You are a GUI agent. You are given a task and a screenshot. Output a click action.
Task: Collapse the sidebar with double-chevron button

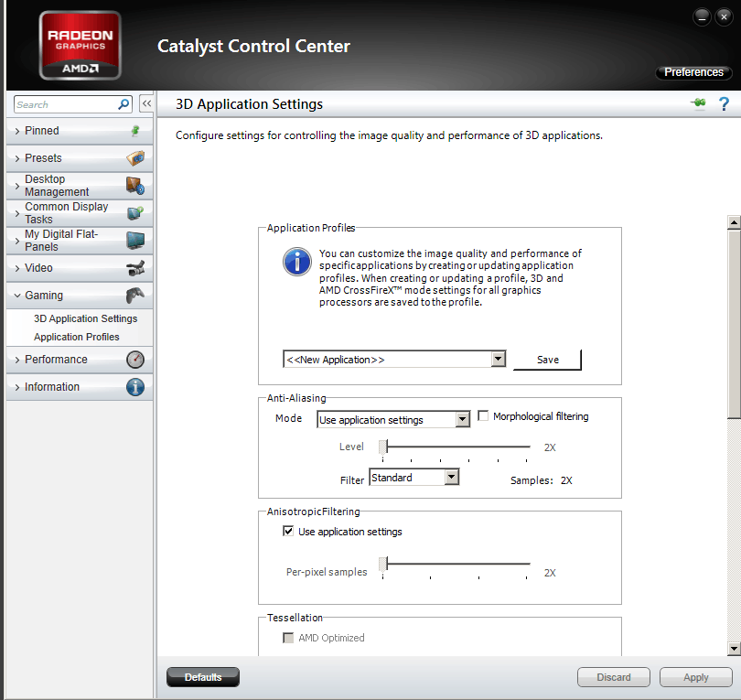146,103
